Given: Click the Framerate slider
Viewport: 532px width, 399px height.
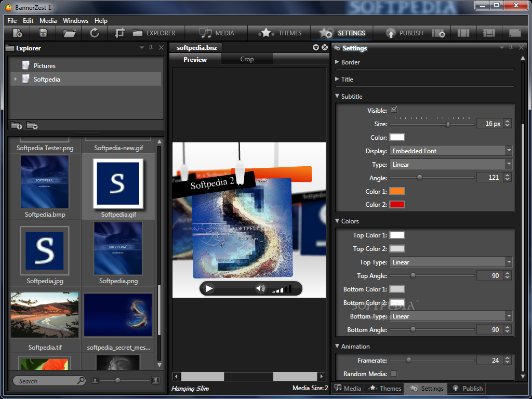Looking at the screenshot, I should tap(432, 360).
